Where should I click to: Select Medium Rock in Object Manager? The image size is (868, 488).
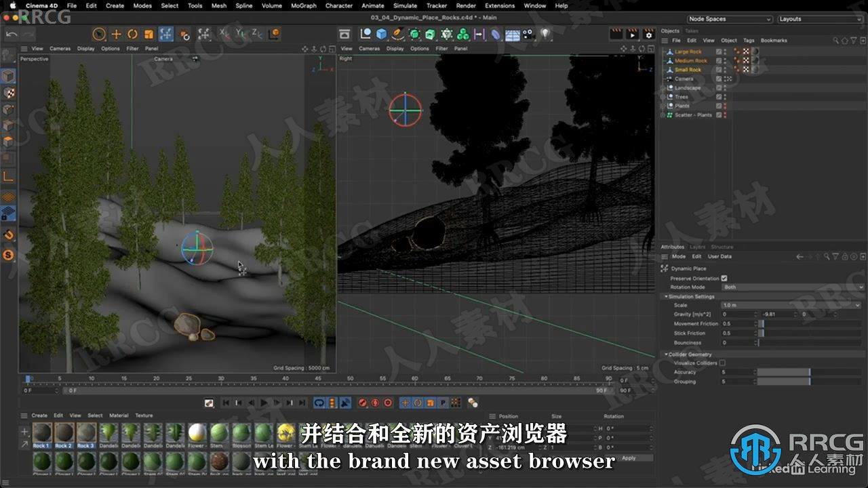pyautogui.click(x=690, y=60)
